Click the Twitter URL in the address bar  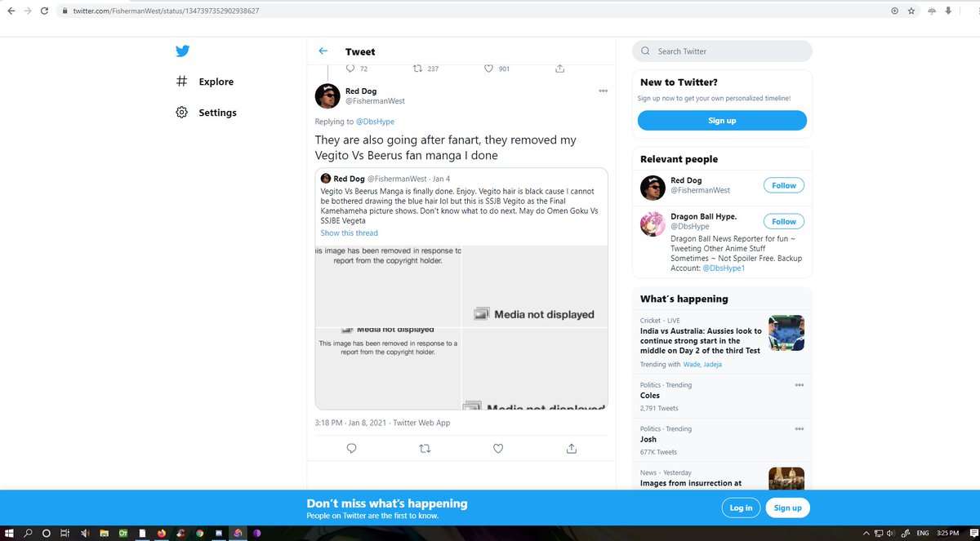166,11
